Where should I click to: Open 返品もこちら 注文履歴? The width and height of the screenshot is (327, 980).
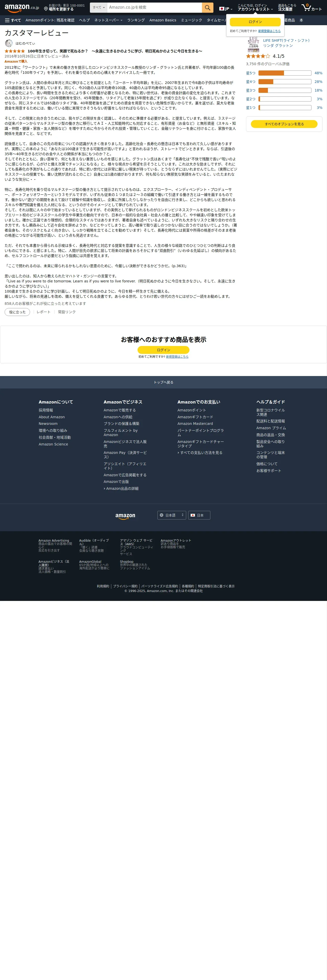click(287, 8)
